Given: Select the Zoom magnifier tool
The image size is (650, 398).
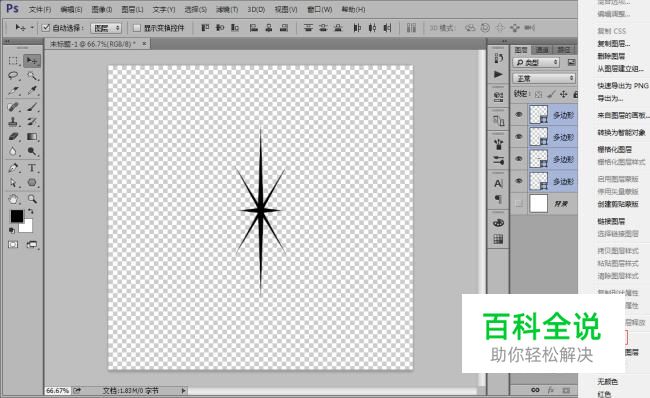Looking at the screenshot, I should (32, 199).
